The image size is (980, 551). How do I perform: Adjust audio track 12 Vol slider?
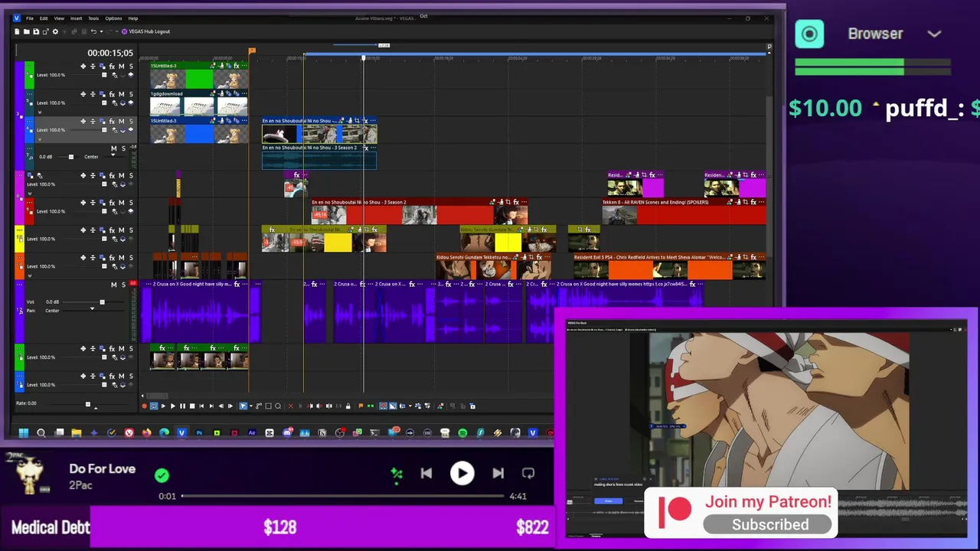click(x=102, y=302)
